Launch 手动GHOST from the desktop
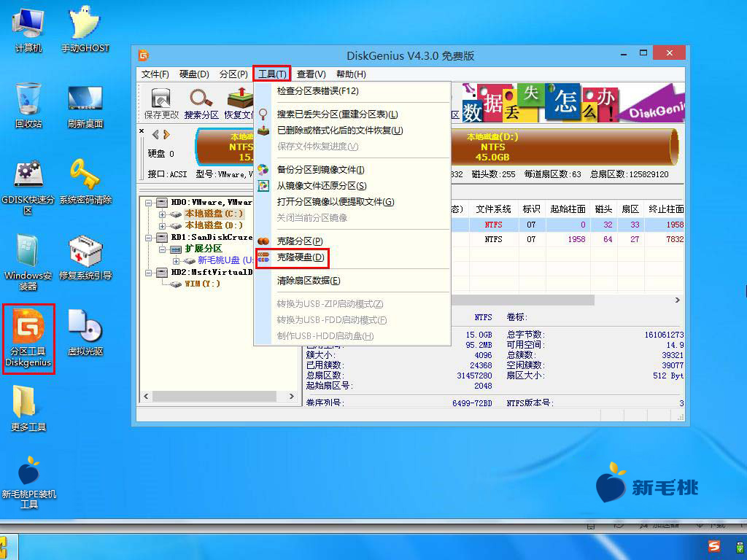This screenshot has width=747, height=560. 85,29
